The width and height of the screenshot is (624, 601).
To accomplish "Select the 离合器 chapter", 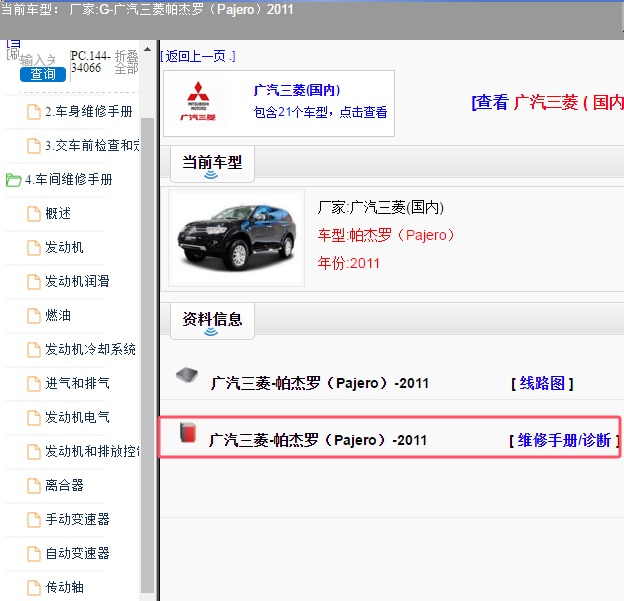I will coord(64,485).
